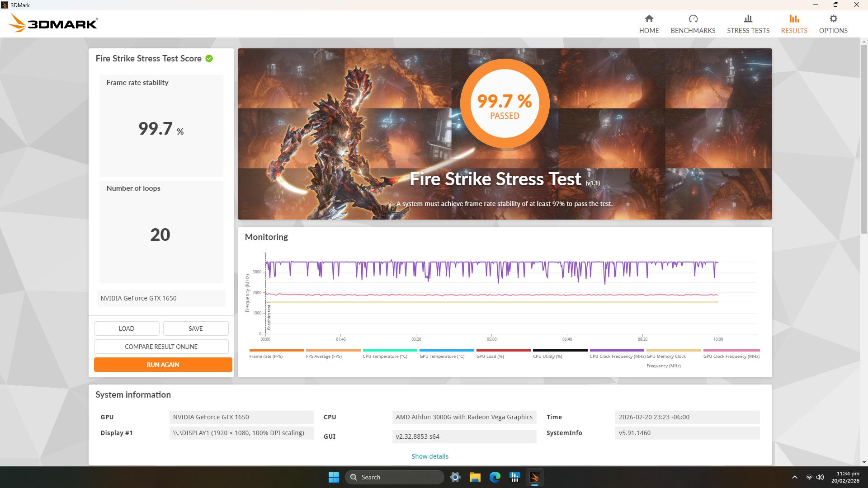Click the Time value 2026-02-20 23:23
868x488 pixels.
[x=687, y=417]
